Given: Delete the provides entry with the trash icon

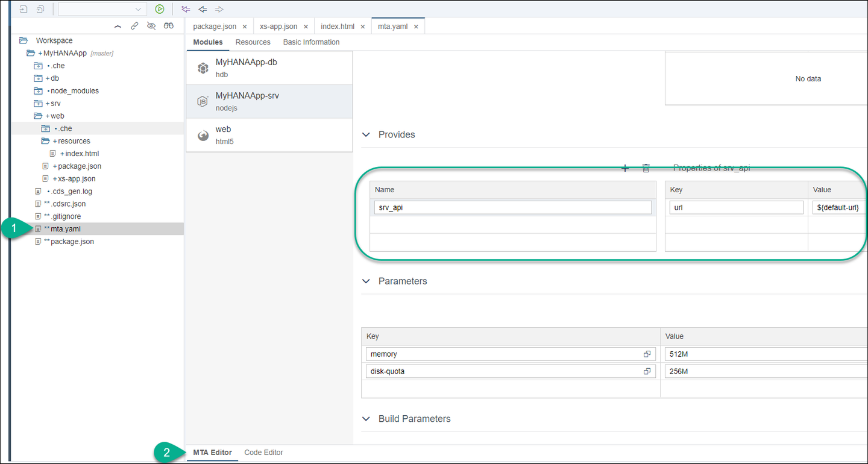Looking at the screenshot, I should coord(646,168).
